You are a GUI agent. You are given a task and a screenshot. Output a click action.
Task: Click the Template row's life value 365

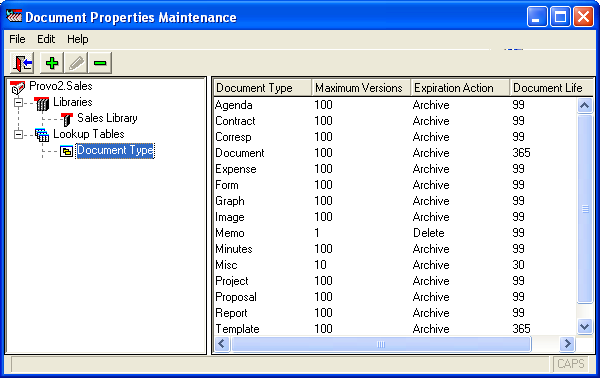point(522,329)
